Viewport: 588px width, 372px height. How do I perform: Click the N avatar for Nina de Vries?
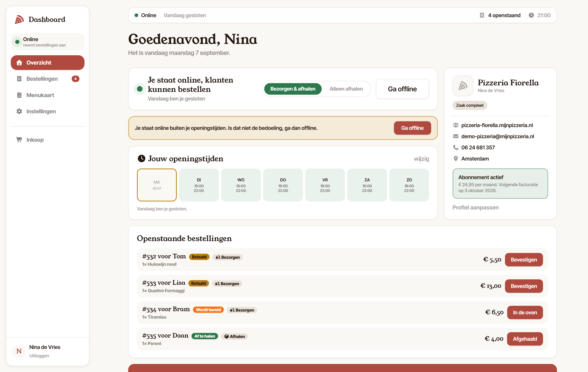[x=19, y=351]
